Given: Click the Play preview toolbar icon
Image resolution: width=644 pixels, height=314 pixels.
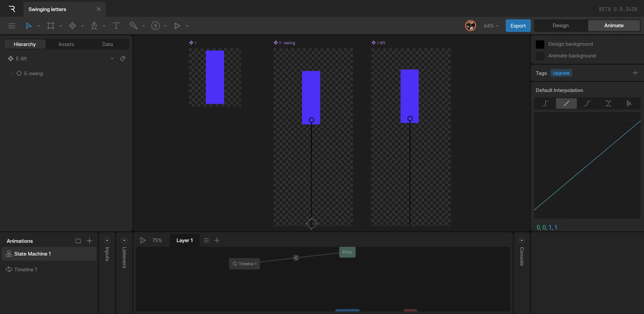Looking at the screenshot, I should point(177,26).
